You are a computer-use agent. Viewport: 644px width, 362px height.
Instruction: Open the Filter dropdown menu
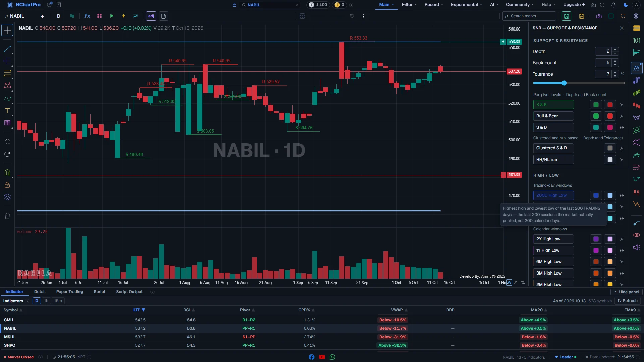pyautogui.click(x=409, y=5)
